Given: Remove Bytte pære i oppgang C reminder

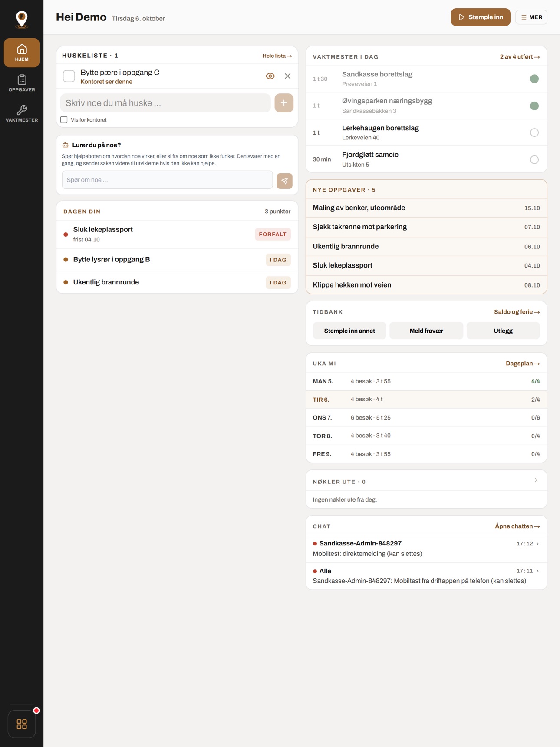Looking at the screenshot, I should (x=287, y=76).
